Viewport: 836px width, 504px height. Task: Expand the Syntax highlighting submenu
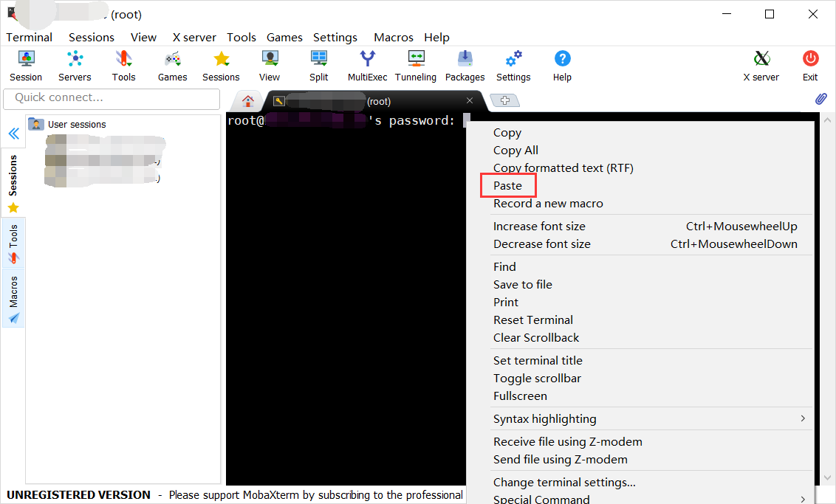pos(651,418)
